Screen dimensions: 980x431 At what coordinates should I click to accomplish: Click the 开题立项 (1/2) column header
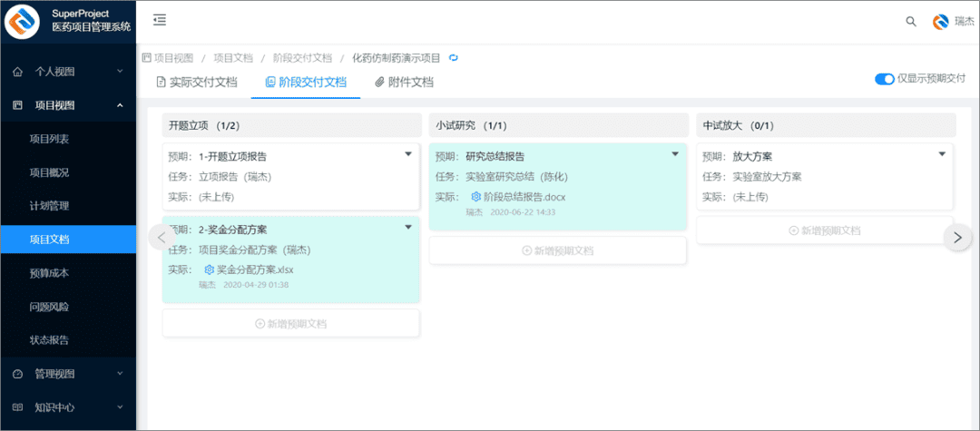point(291,125)
